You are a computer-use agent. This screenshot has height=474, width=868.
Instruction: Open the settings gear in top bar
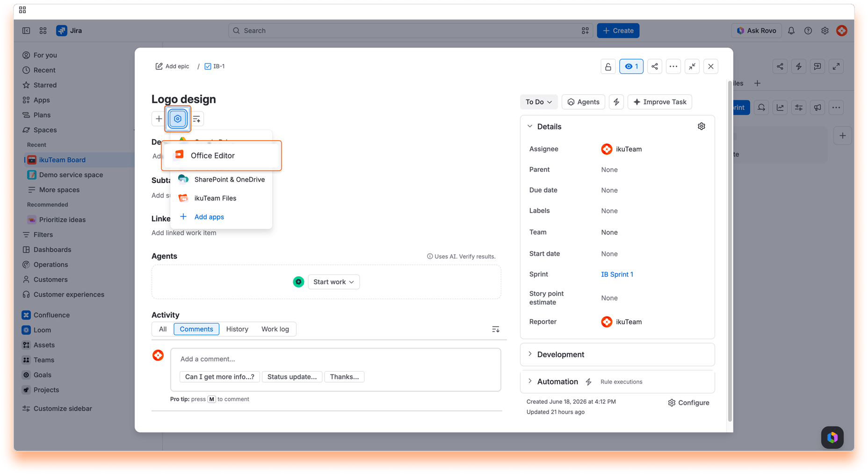point(825,30)
